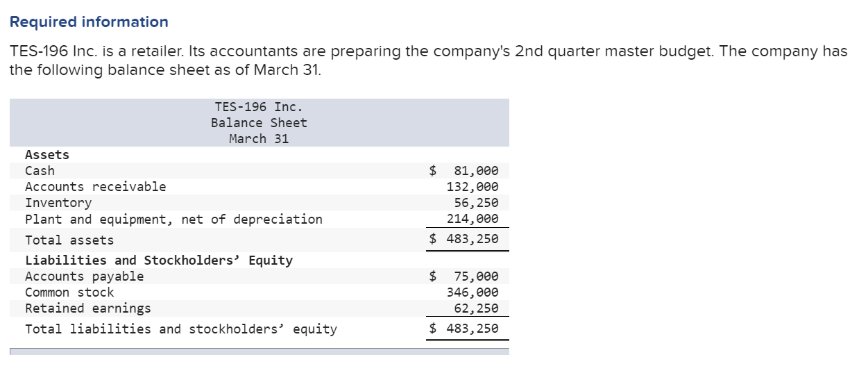Click the "Liabilities and Stockholders' Equity" heading
Screen dimensions: 868x380
[159, 261]
